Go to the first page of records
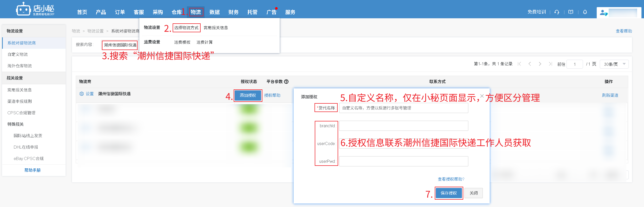 (x=519, y=64)
